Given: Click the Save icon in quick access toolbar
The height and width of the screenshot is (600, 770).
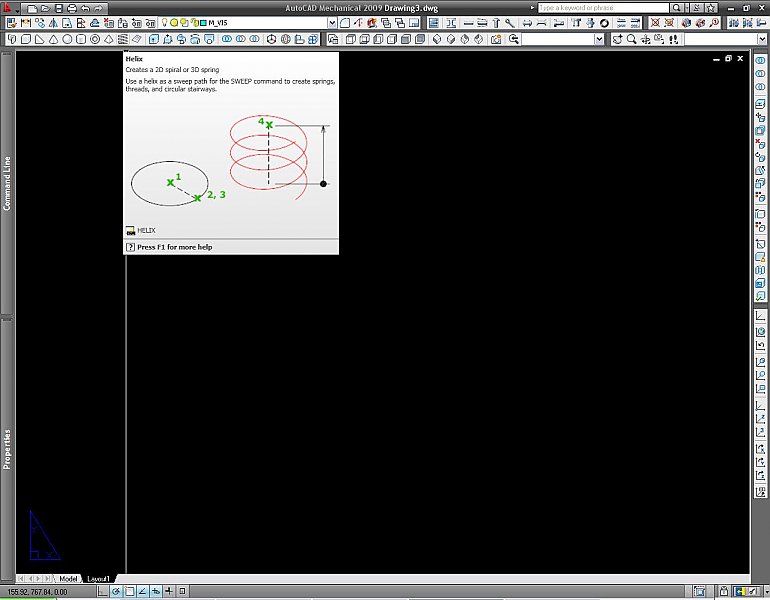Looking at the screenshot, I should pos(58,8).
